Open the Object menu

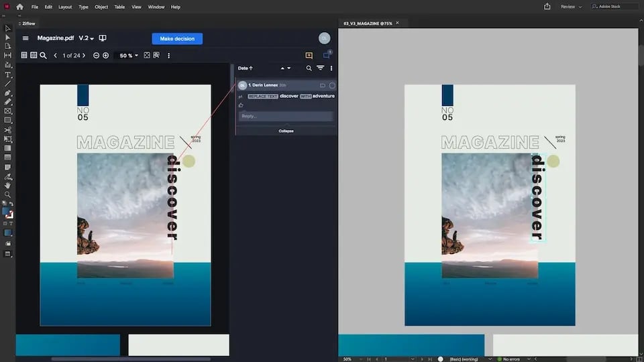(101, 7)
